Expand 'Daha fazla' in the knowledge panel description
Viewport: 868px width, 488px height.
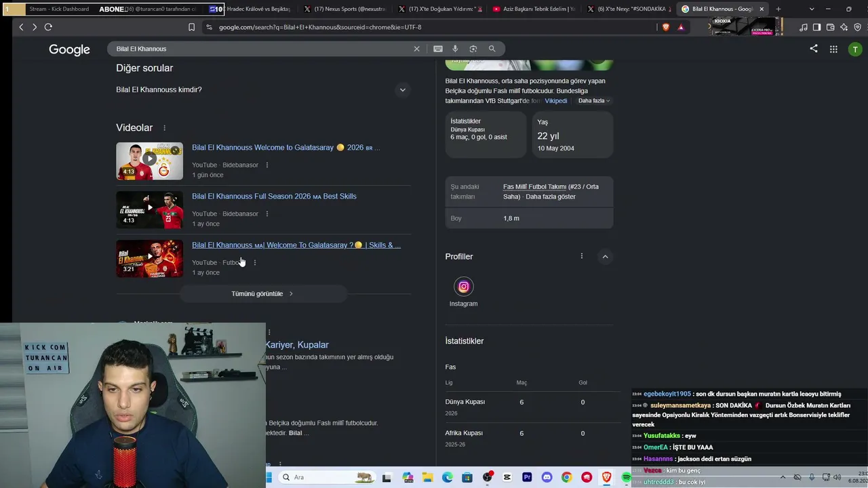(x=594, y=101)
